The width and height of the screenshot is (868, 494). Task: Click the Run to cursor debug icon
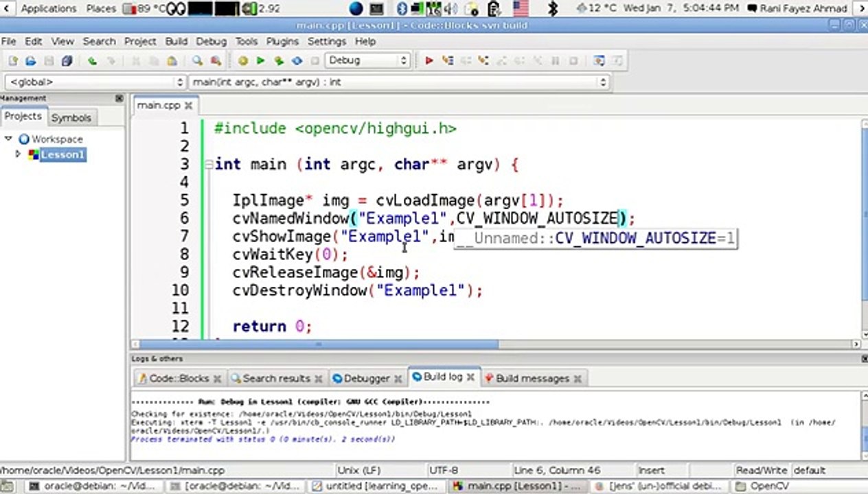[448, 61]
